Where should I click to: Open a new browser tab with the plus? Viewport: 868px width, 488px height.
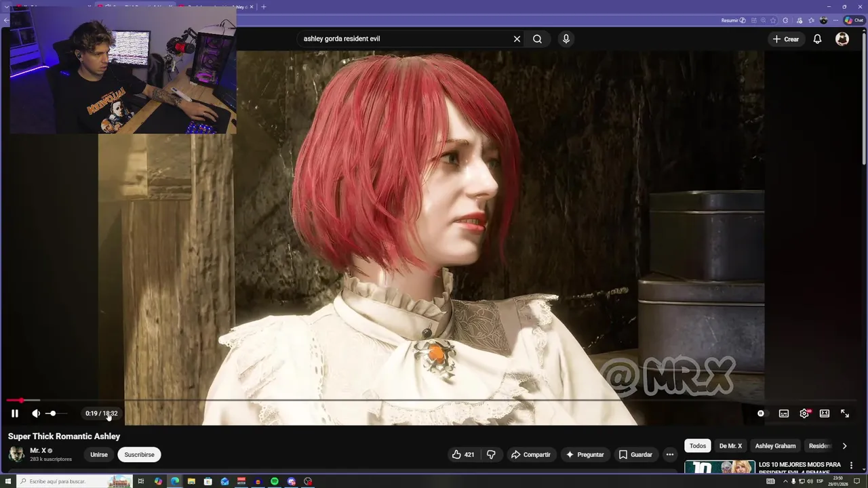[x=264, y=7]
